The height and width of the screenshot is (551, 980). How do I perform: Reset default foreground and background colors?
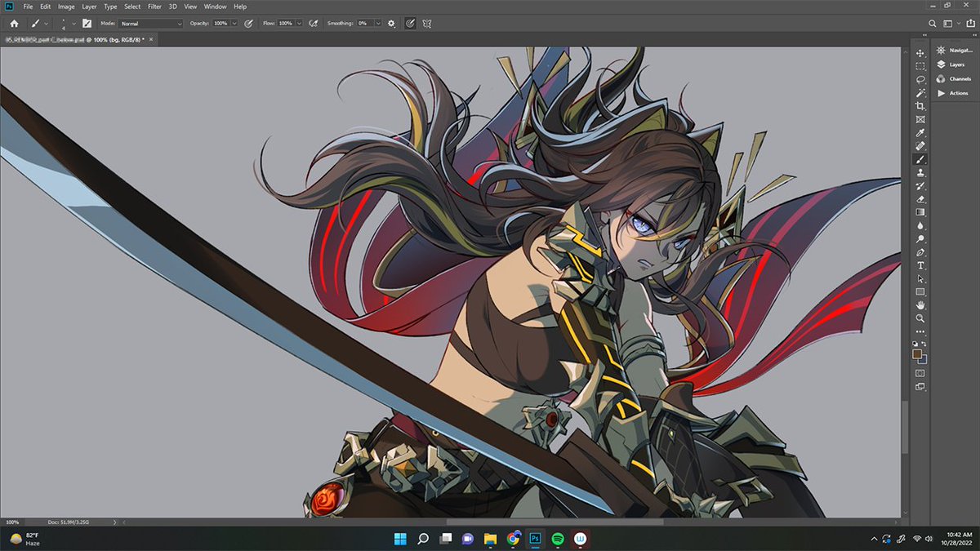click(x=916, y=344)
